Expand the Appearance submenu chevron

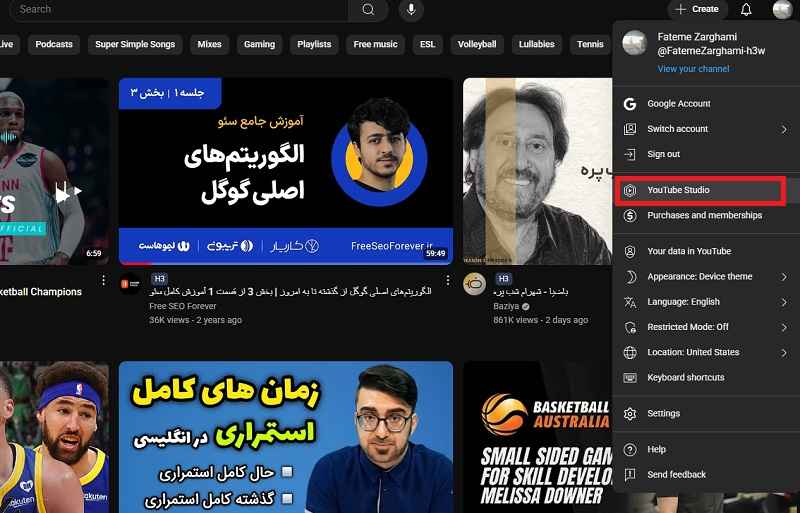(784, 277)
